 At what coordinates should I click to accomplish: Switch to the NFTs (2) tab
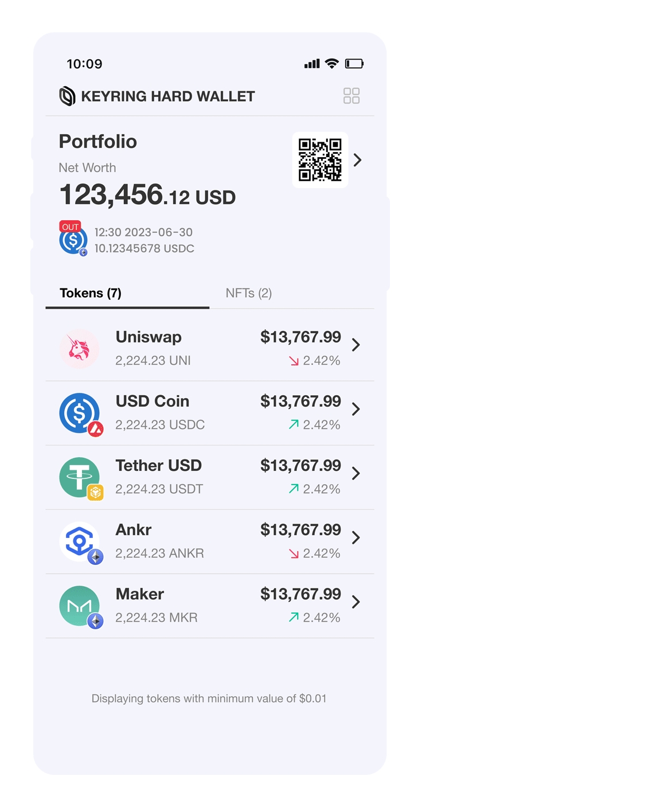pyautogui.click(x=248, y=293)
